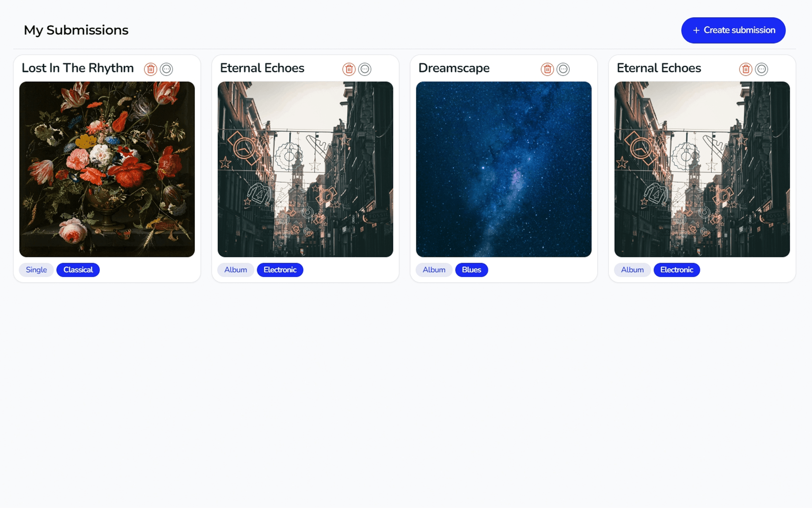This screenshot has height=508, width=812.
Task: Delete the Lost In The Rhythm submission
Action: pos(150,69)
